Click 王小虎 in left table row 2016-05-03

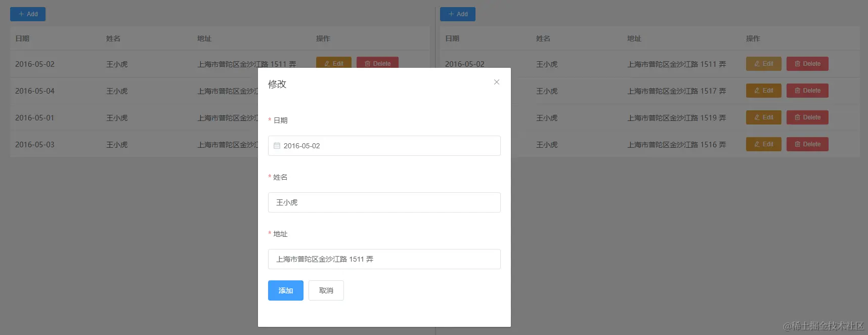(117, 145)
